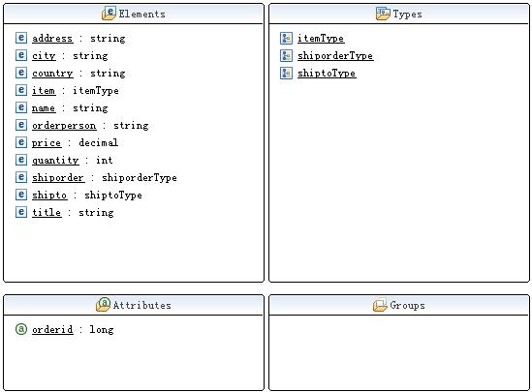Open the orderperson element link
The image size is (532, 392).
pos(64,126)
